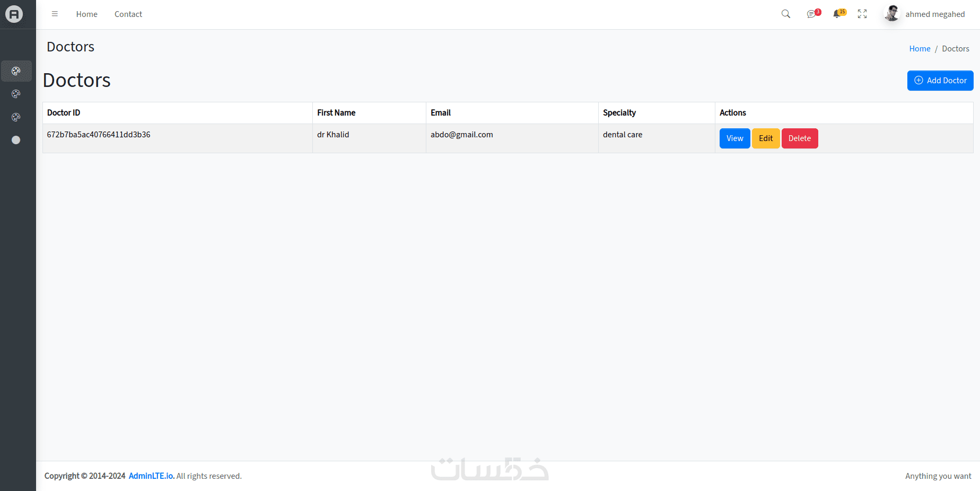980x491 pixels.
Task: Click the solid circle icon in the sidebar
Action: coord(16,140)
